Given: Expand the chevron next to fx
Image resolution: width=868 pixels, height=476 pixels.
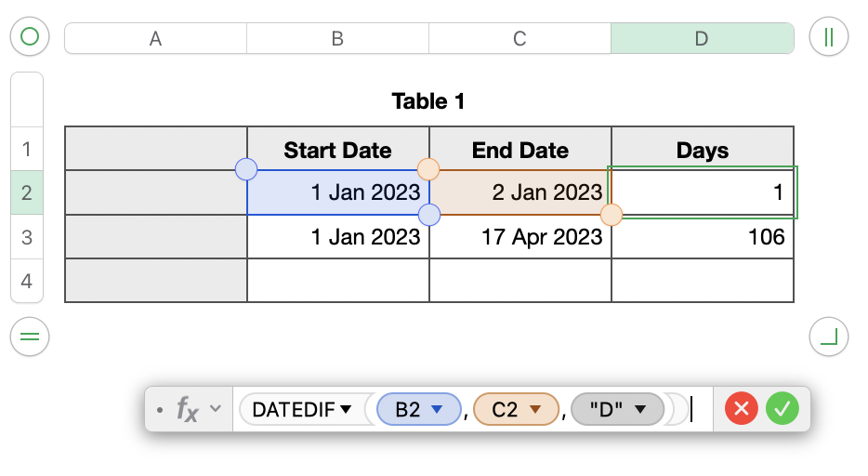Looking at the screenshot, I should [217, 409].
